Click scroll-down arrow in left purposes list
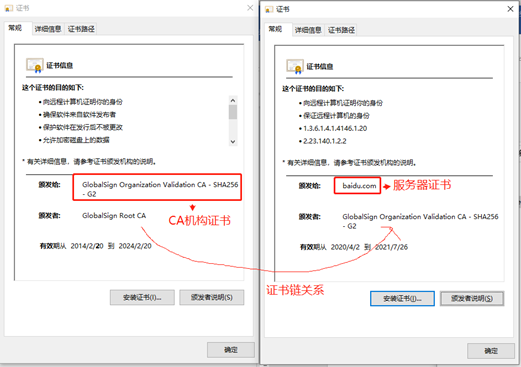This screenshot has height=367, width=521. [233, 142]
